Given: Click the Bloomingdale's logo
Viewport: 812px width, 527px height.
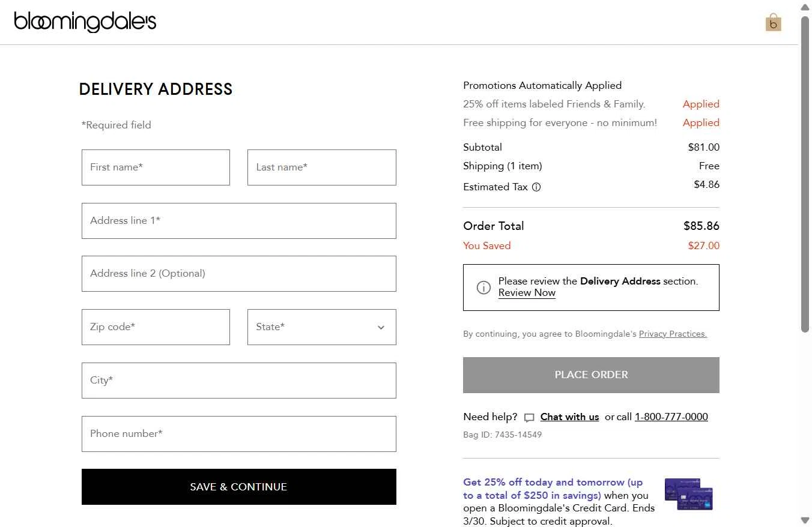Looking at the screenshot, I should pos(85,22).
